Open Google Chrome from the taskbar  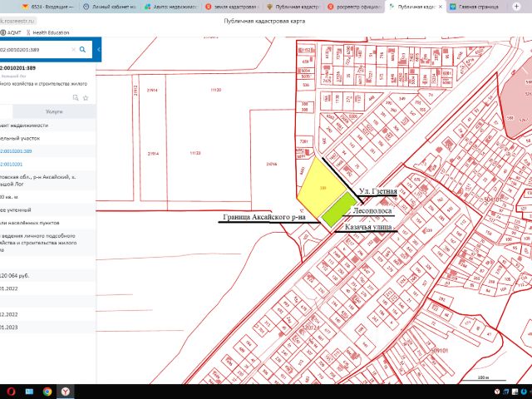coord(47,391)
